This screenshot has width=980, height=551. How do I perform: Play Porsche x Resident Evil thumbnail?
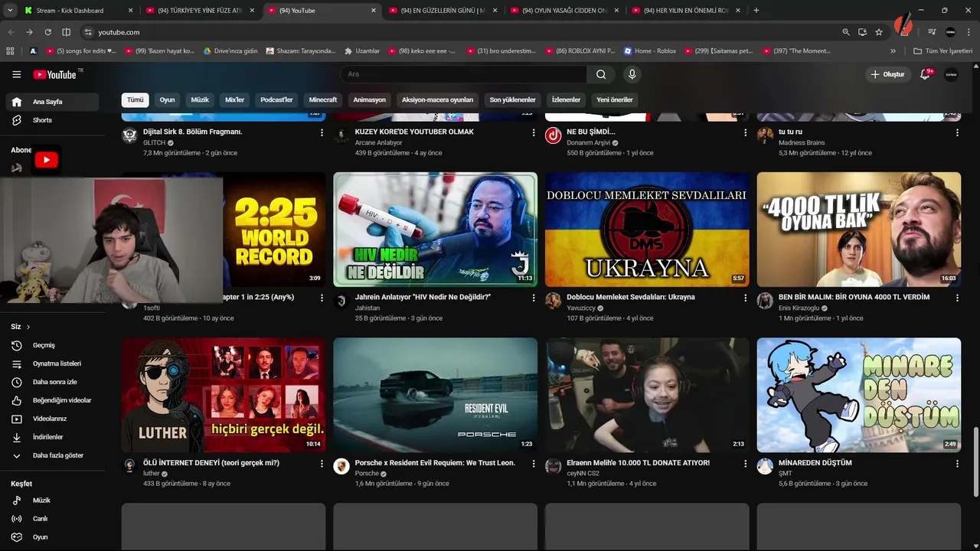436,395
